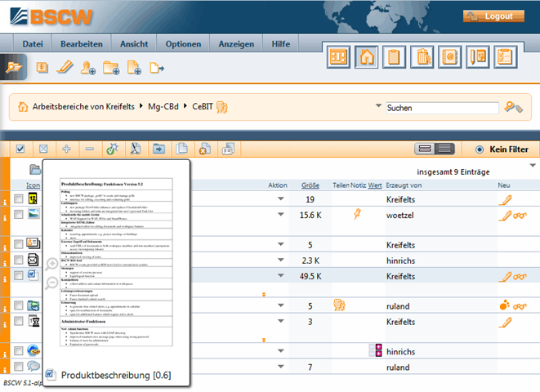Screen dimensions: 540x392
Task: Click the copy documents icon
Action: (181, 149)
